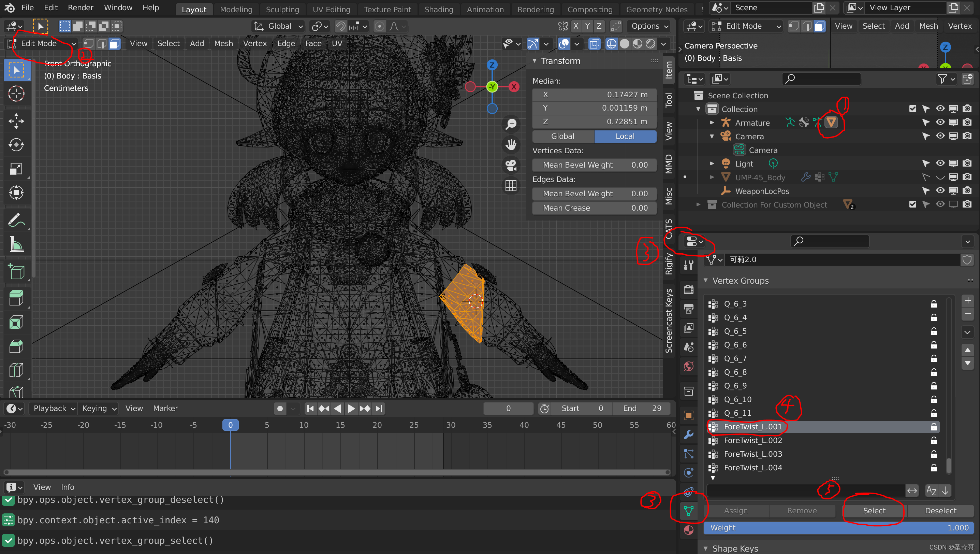The height and width of the screenshot is (554, 980).
Task: Open Object Data Properties tab icon
Action: click(x=688, y=511)
